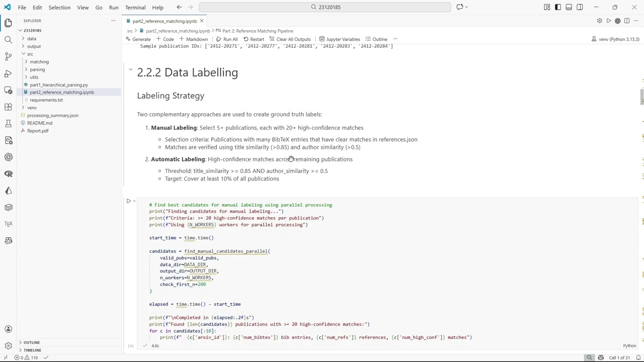The height and width of the screenshot is (362, 644).
Task: Open Jupyter Variables panel
Action: pos(339,39)
